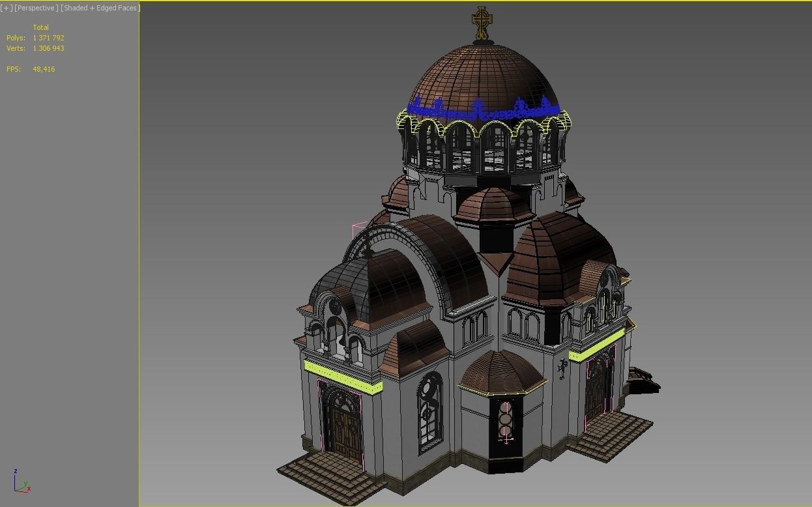The image size is (812, 507).
Task: Select the golden cross atop the main dome
Action: pyautogui.click(x=482, y=24)
